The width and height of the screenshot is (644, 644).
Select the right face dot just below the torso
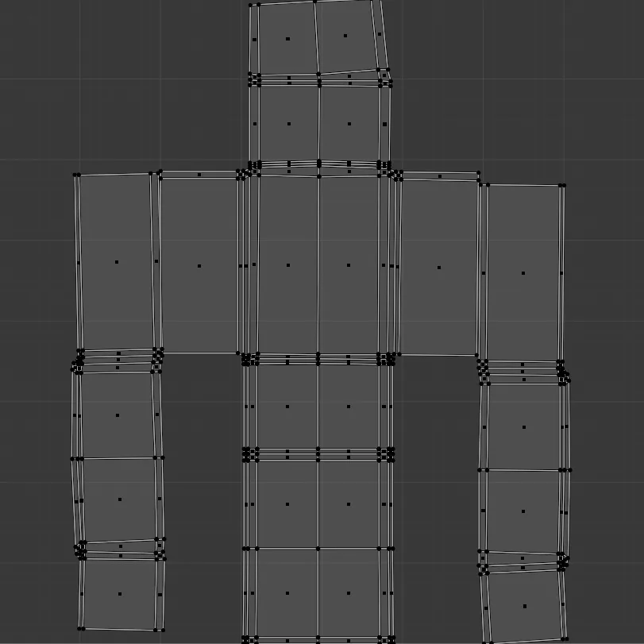(349, 407)
